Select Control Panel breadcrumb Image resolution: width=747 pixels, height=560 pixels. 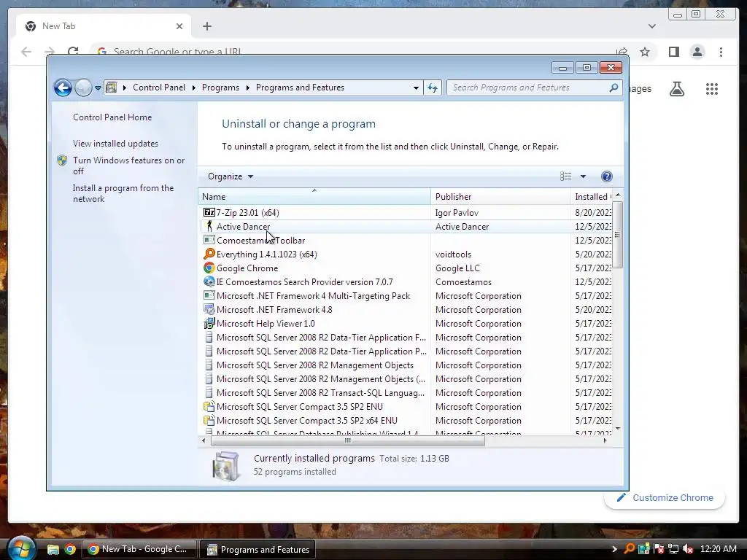[158, 87]
